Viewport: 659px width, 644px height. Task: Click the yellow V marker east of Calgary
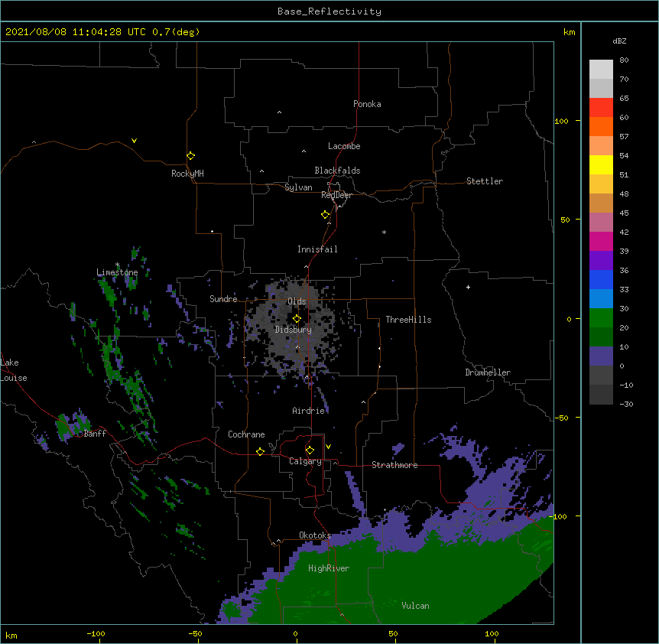[328, 447]
